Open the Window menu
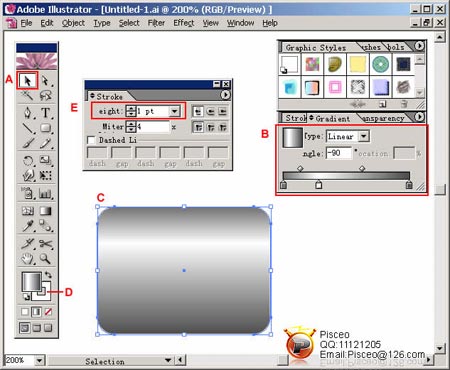Image resolution: width=450 pixels, height=370 pixels. (240, 23)
